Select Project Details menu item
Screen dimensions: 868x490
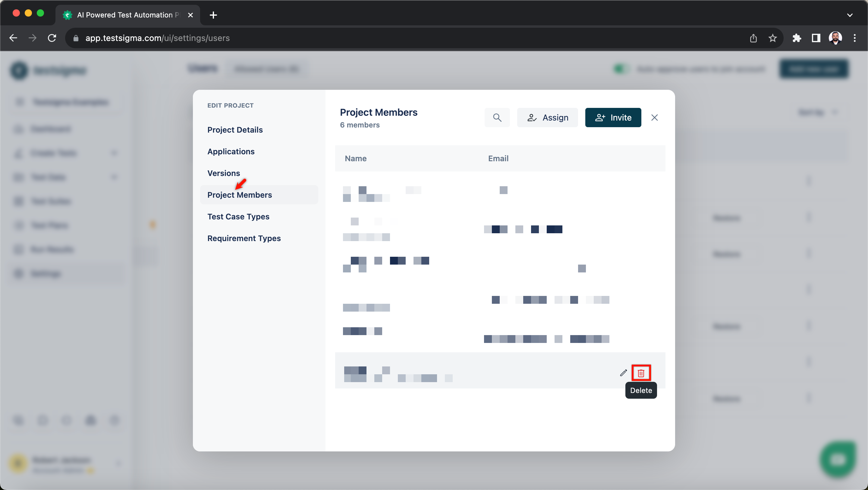point(235,129)
